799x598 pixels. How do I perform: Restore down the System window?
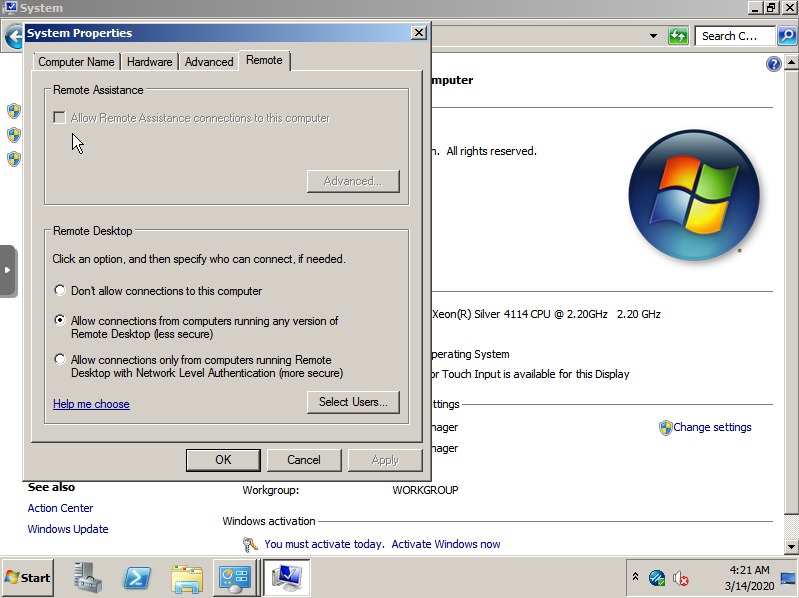[771, 8]
